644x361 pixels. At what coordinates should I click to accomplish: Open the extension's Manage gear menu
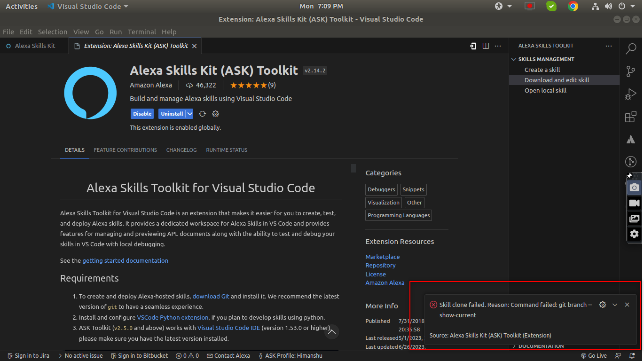(215, 114)
